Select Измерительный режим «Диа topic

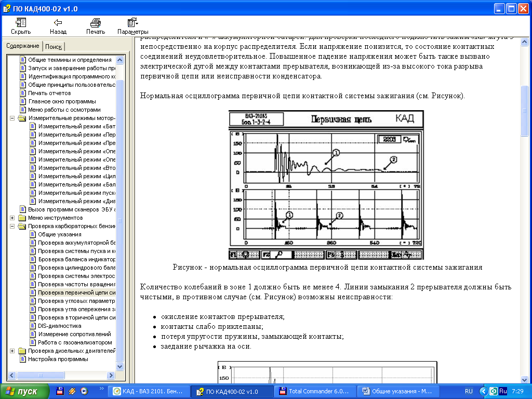77,201
